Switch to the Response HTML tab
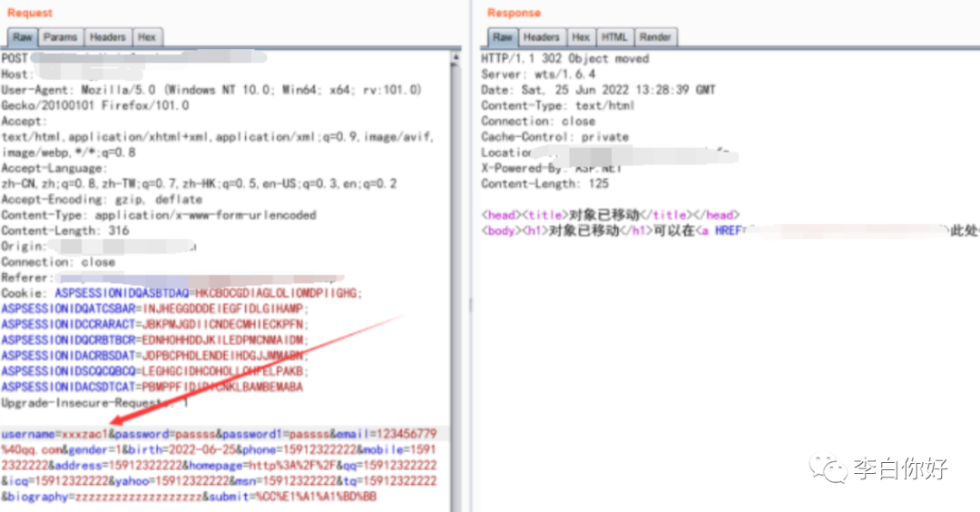The height and width of the screenshot is (512, 980). click(614, 37)
